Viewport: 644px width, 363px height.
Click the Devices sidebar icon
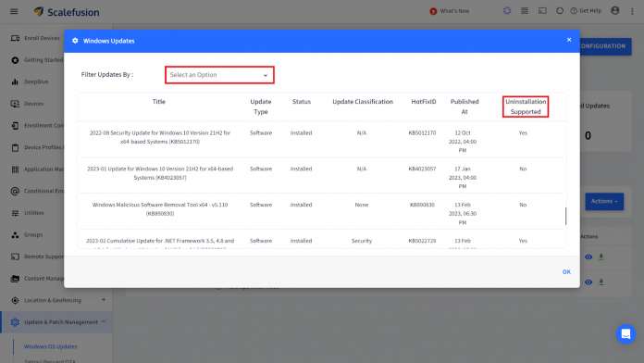pyautogui.click(x=15, y=104)
